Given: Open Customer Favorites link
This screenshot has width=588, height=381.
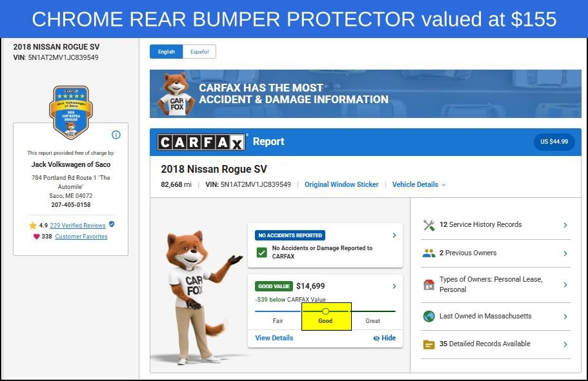Looking at the screenshot, I should 81,237.
